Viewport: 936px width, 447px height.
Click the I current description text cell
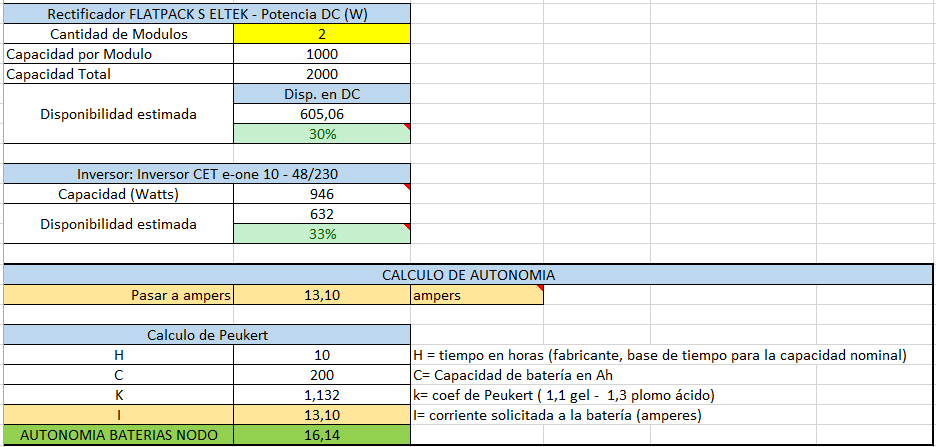coord(556,415)
